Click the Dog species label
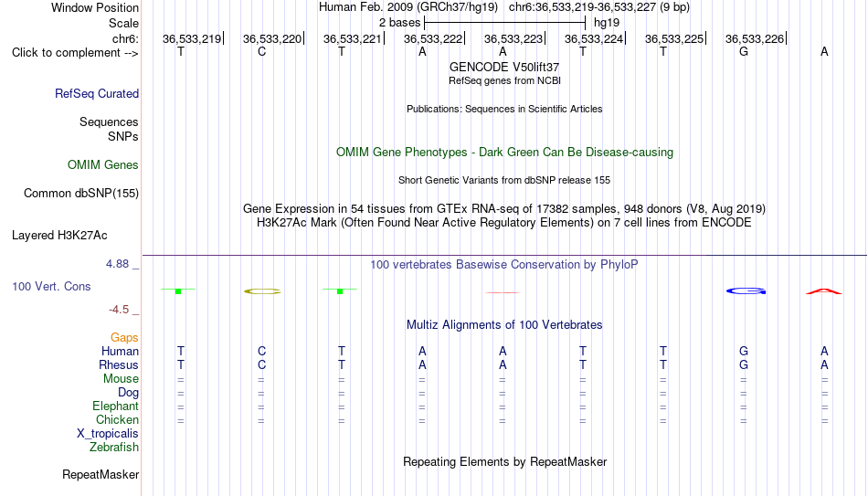The height and width of the screenshot is (496, 868). click(128, 393)
